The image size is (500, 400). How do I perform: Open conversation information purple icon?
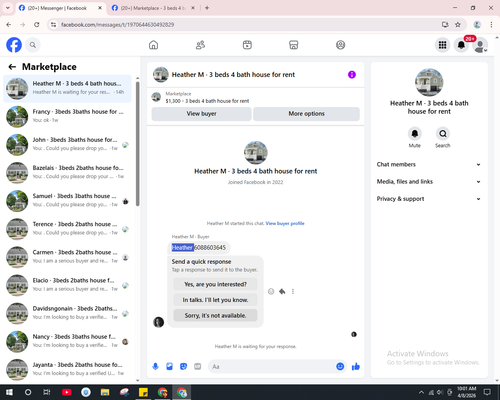pos(352,75)
